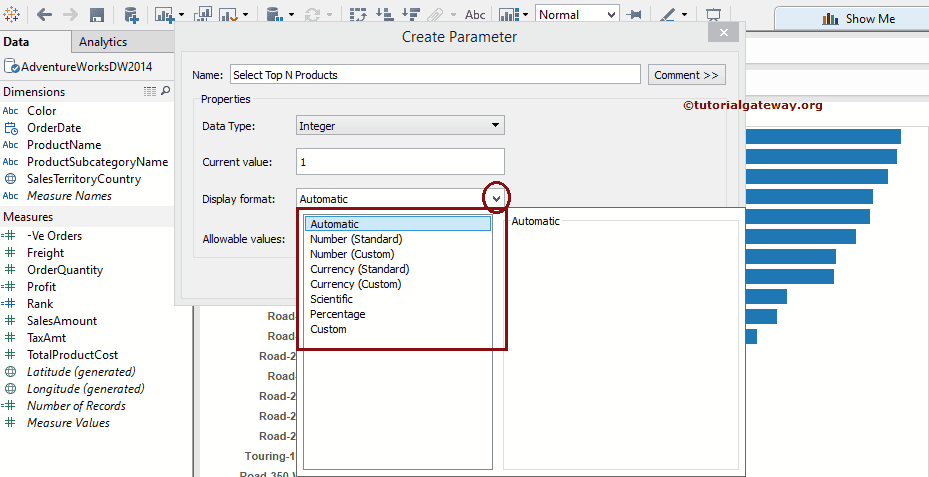Click the Abc show mark labels icon
The width and height of the screenshot is (929, 477).
(x=475, y=15)
